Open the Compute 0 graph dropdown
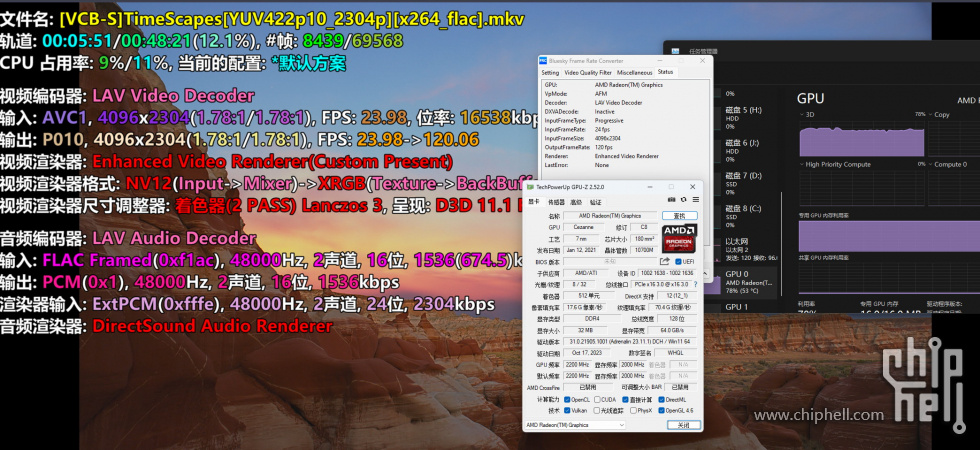The image size is (980, 450). coord(931,164)
